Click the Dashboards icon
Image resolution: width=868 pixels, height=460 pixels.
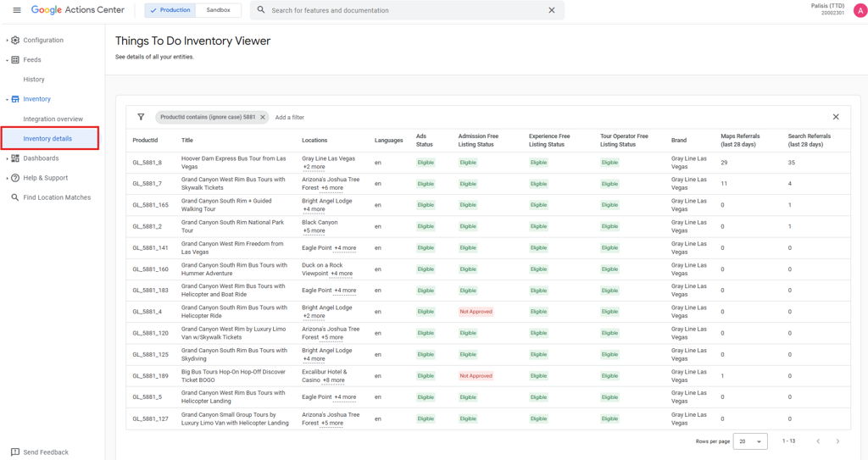tap(15, 158)
